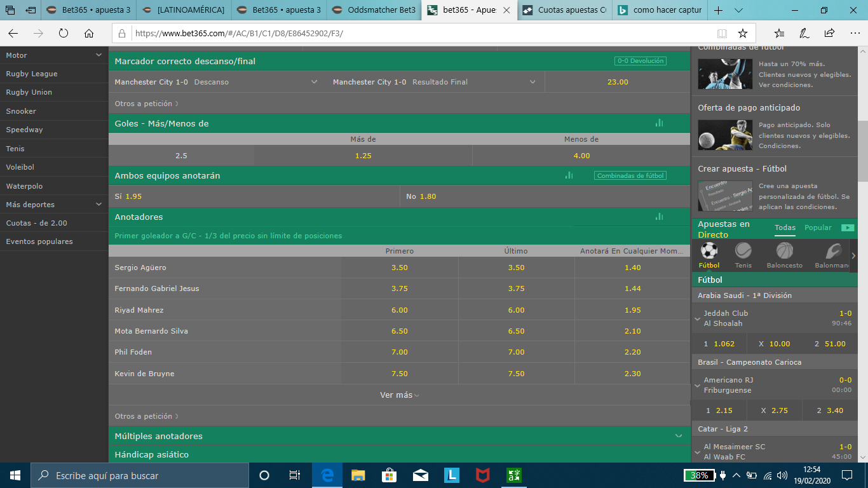
Task: Select the Baloncesto icon
Action: coord(785,250)
